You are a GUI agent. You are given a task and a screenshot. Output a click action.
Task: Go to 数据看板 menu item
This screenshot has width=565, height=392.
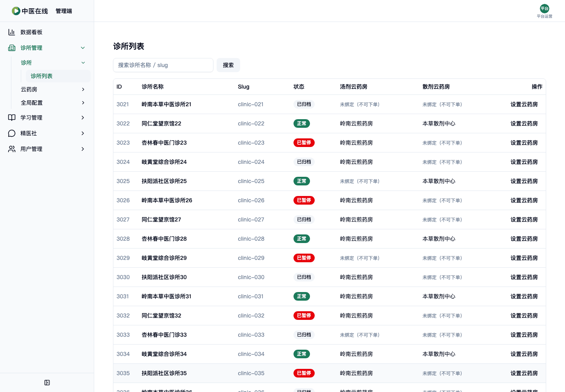tap(47, 32)
